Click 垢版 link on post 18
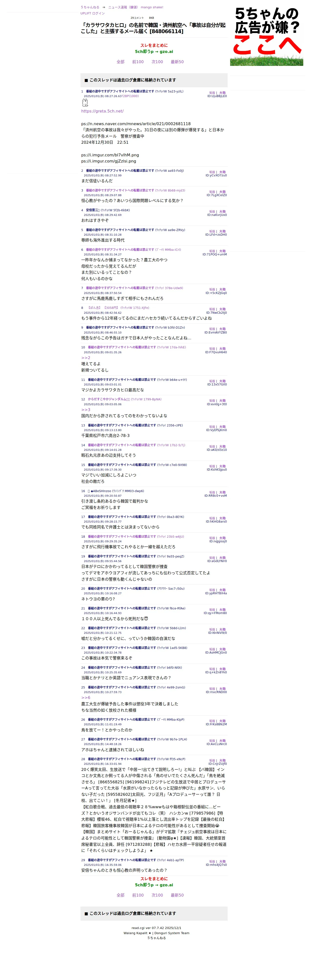 (212, 538)
